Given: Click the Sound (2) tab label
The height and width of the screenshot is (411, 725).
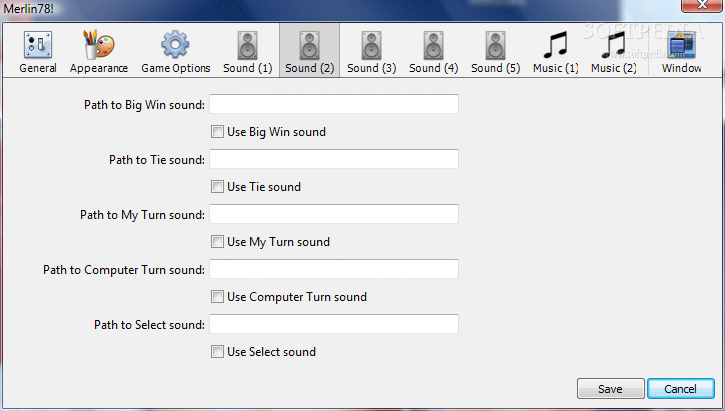Looking at the screenshot, I should coord(309,68).
